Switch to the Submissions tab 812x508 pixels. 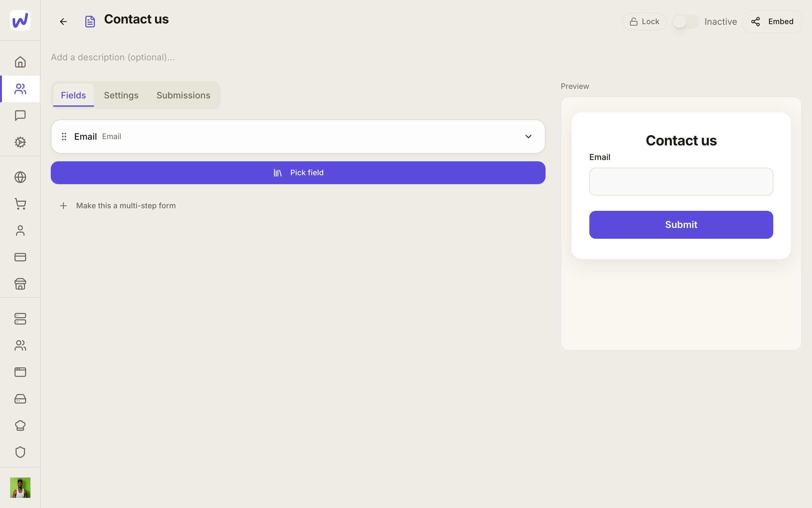point(183,95)
